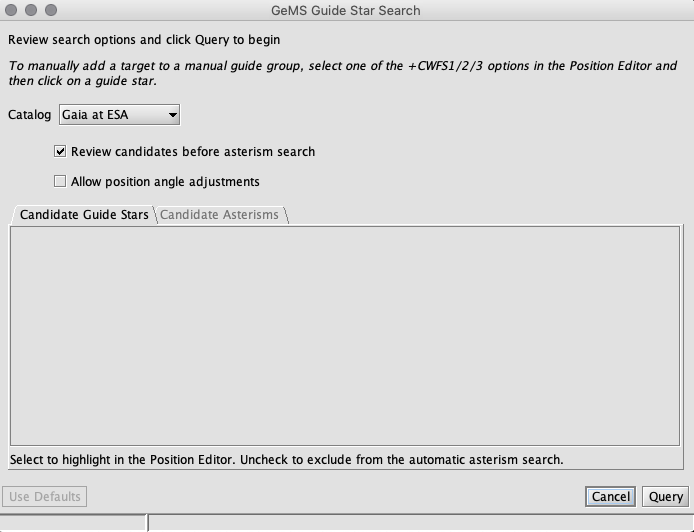
Task: Enable Allow position angle adjustments checkbox
Action: [x=60, y=181]
